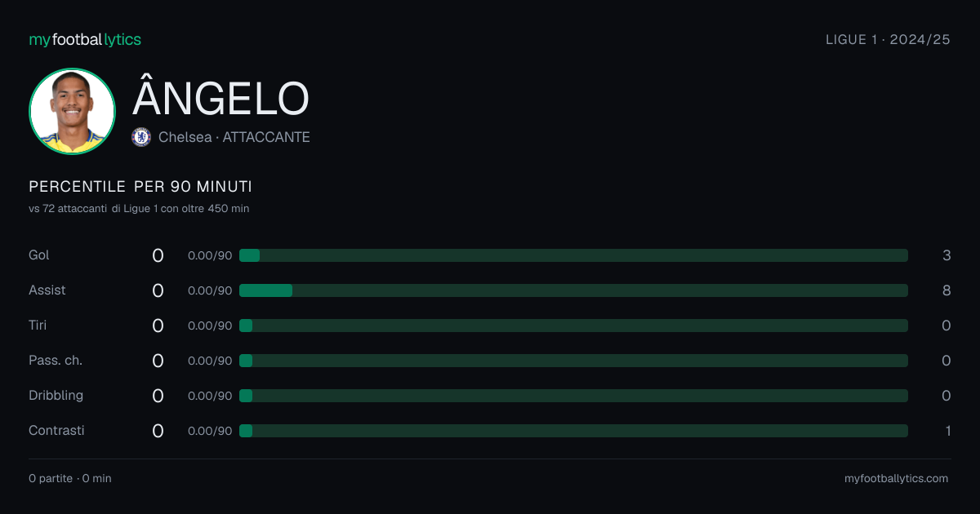Select the ÂNGELO player name heading
980x514 pixels.
pyautogui.click(x=220, y=98)
